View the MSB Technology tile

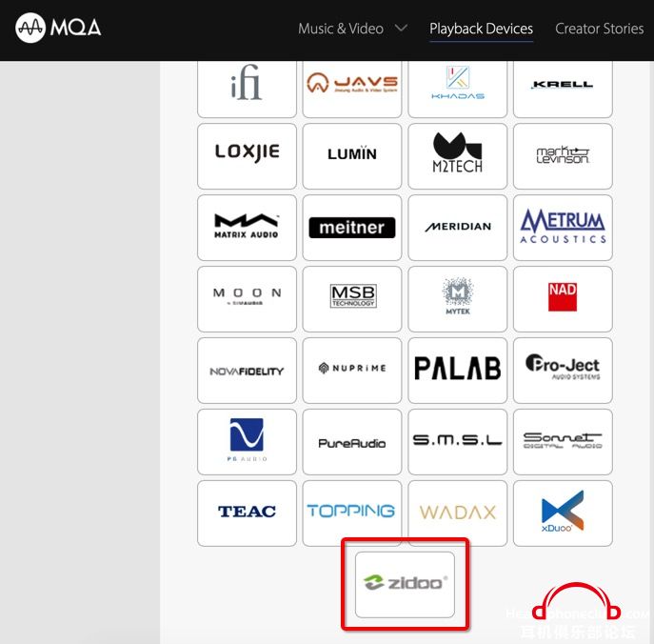(x=352, y=299)
